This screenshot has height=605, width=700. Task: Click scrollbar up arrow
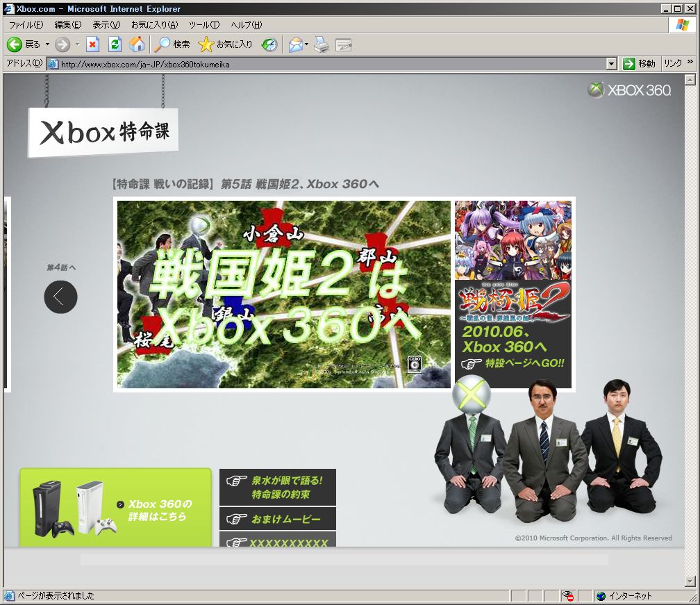coord(690,79)
